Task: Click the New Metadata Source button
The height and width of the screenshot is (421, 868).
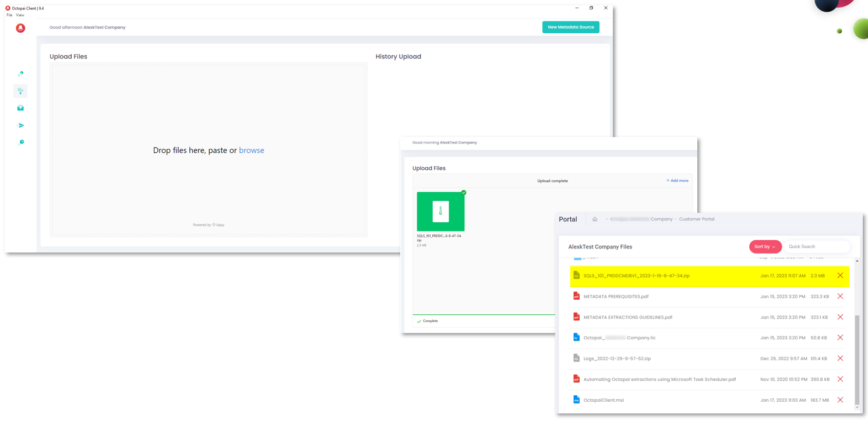Action: [x=570, y=27]
